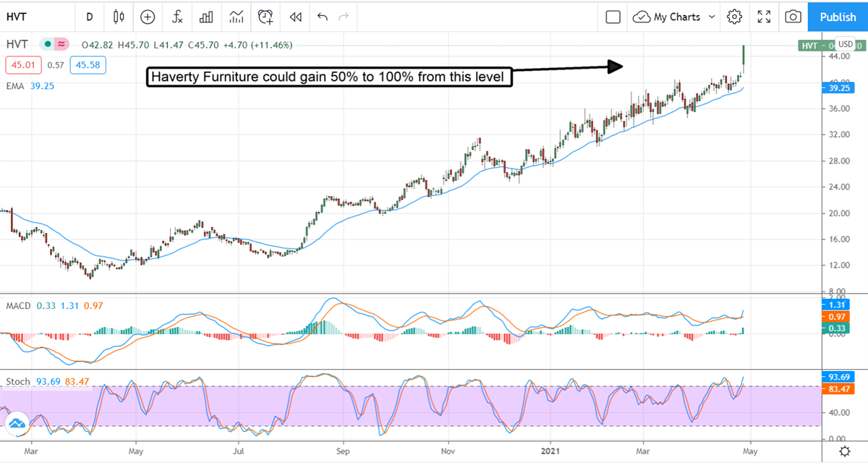Start bar replay with the rewind icon
Viewport: 868px width, 463px height.
click(x=295, y=17)
